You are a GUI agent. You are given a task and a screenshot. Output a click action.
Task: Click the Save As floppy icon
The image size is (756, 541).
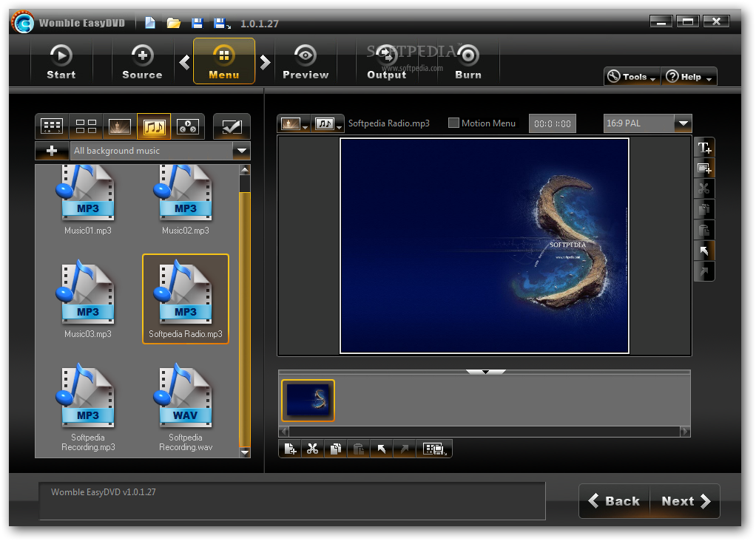pyautogui.click(x=222, y=23)
